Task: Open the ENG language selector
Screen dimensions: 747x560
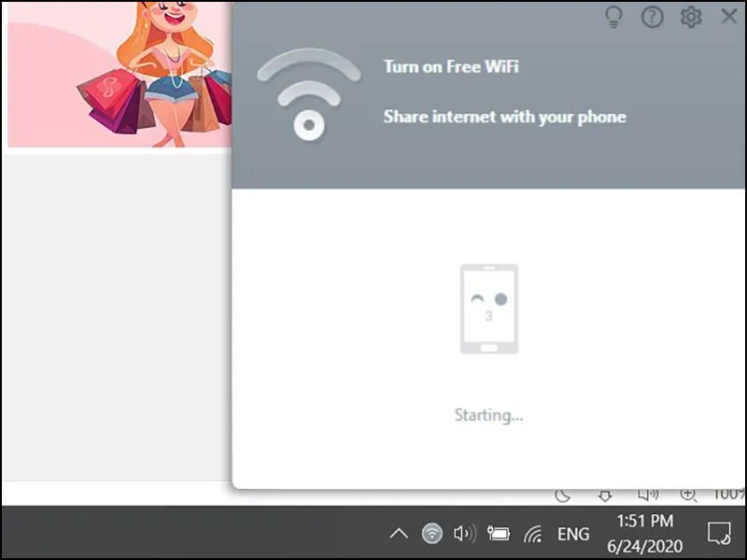Action: 572,533
